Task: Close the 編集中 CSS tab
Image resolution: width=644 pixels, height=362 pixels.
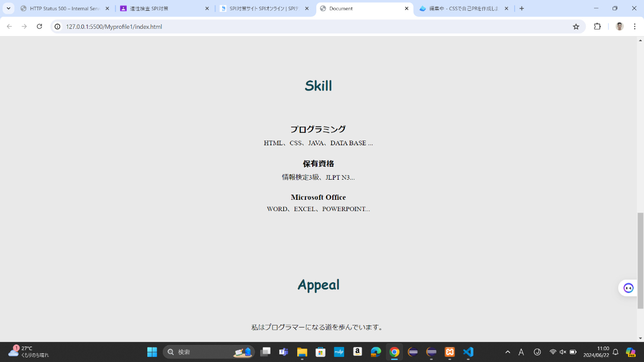Action: (506, 8)
